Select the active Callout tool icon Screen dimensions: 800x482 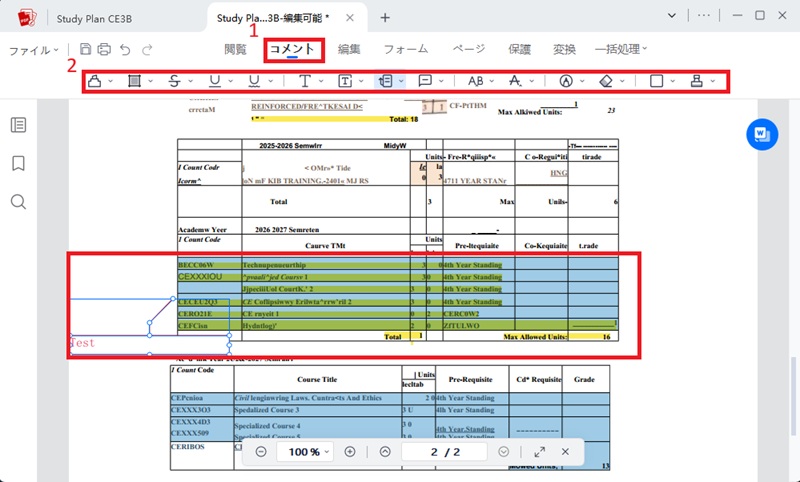(x=386, y=81)
